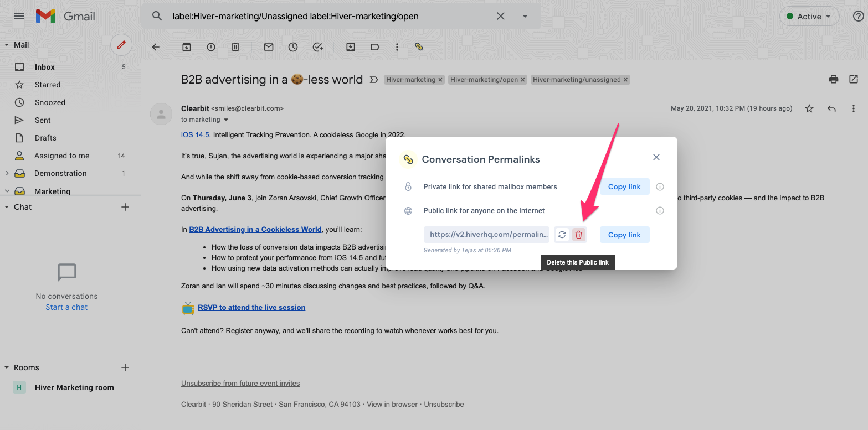This screenshot has height=430, width=868.
Task: Copy the public link
Action: (624, 235)
